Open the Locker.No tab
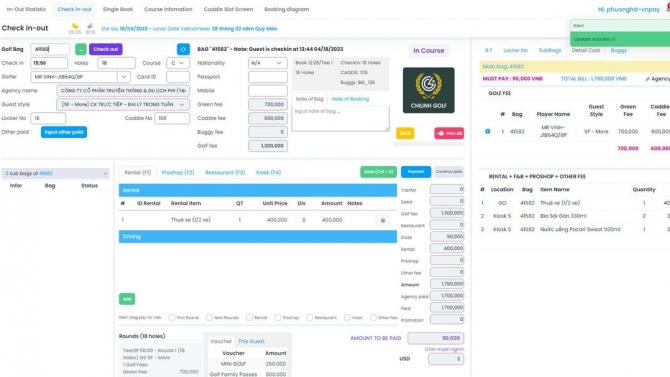 515,50
